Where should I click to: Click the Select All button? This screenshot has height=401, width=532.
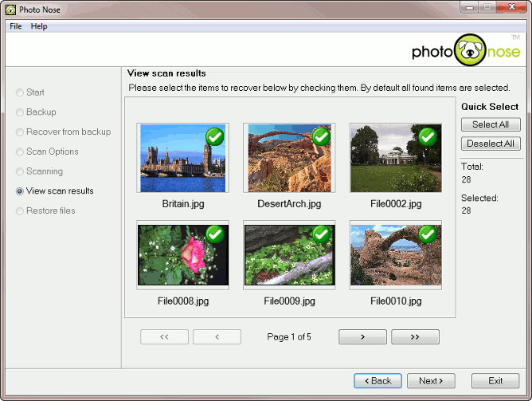pyautogui.click(x=491, y=124)
